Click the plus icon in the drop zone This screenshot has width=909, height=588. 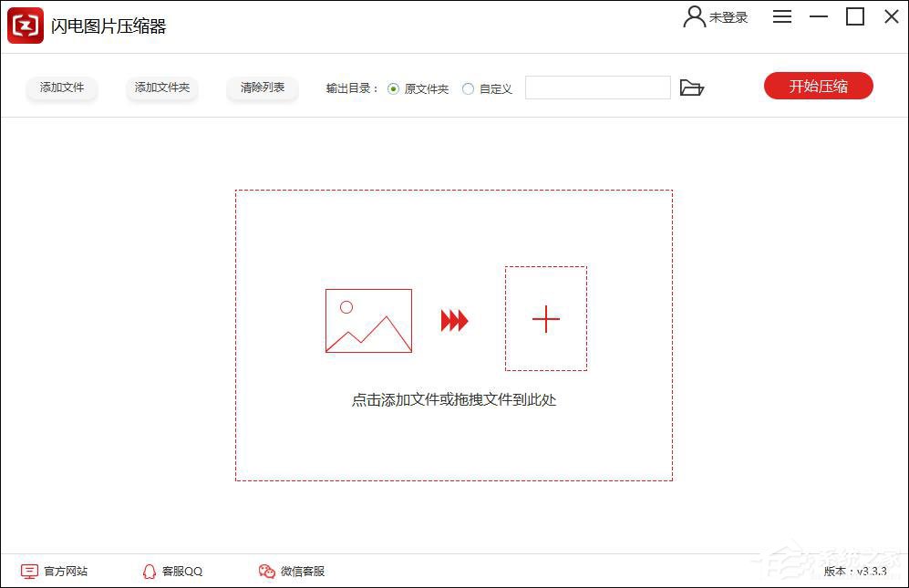(545, 319)
